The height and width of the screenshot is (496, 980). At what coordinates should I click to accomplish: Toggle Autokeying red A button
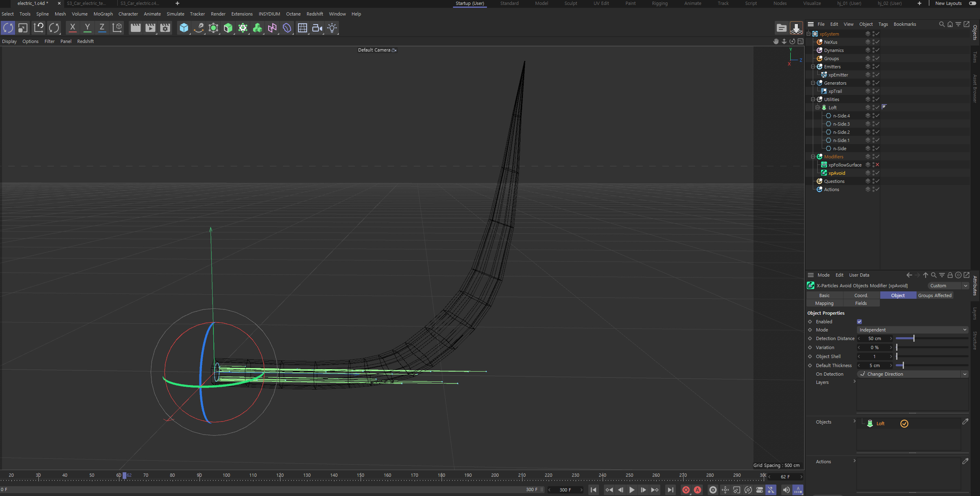(697, 490)
